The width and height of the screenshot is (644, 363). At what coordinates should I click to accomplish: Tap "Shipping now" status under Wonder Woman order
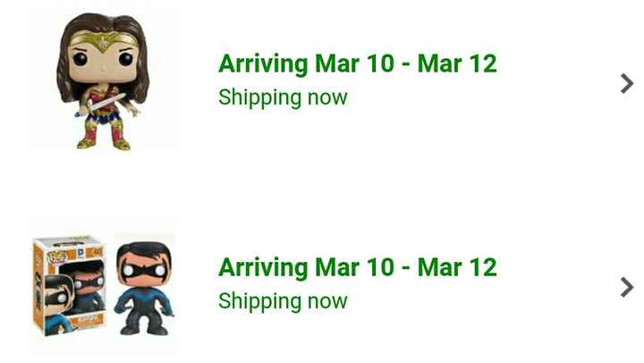click(x=283, y=97)
